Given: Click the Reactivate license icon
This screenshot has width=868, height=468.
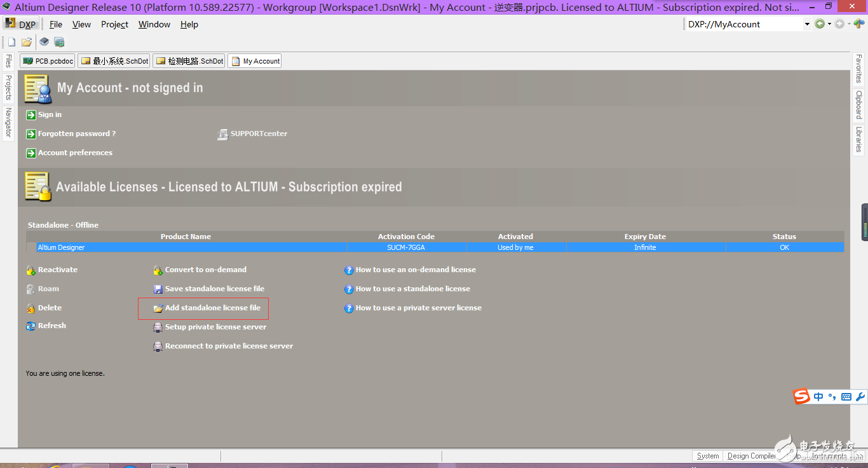Looking at the screenshot, I should tap(31, 270).
